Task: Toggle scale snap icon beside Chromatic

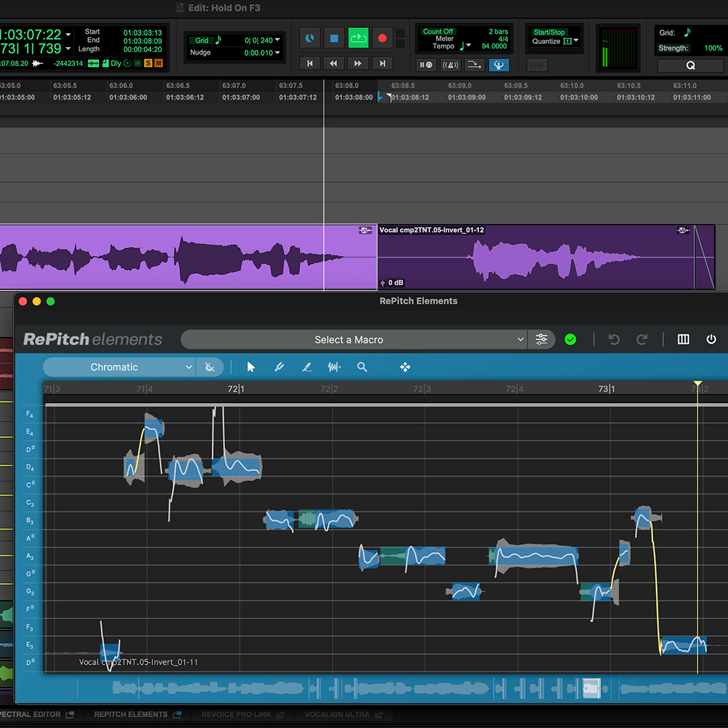Action: (210, 367)
